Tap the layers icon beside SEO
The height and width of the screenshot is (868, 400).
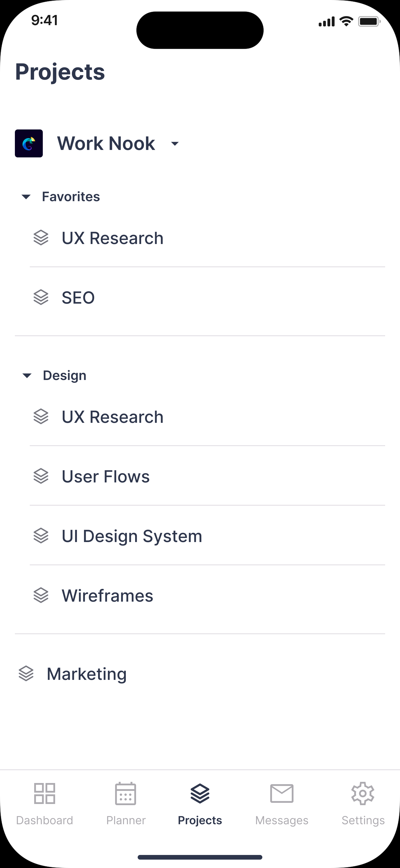(x=41, y=298)
